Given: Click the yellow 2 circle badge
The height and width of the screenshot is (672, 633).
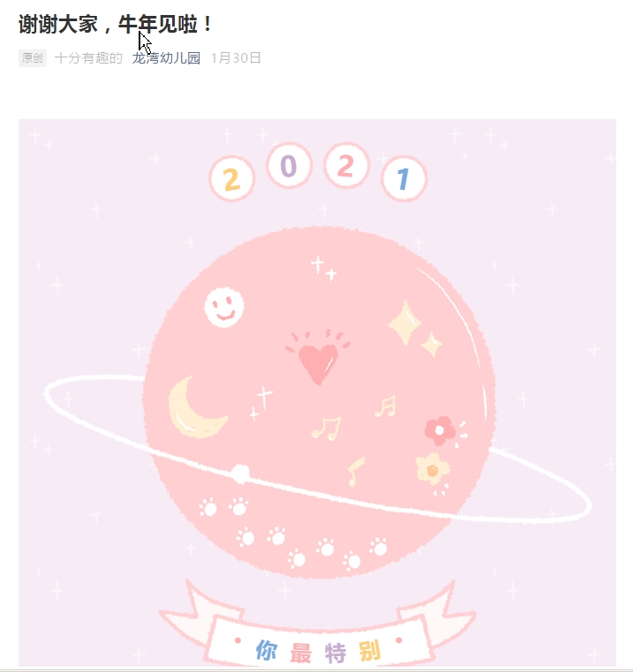Looking at the screenshot, I should point(232,179).
